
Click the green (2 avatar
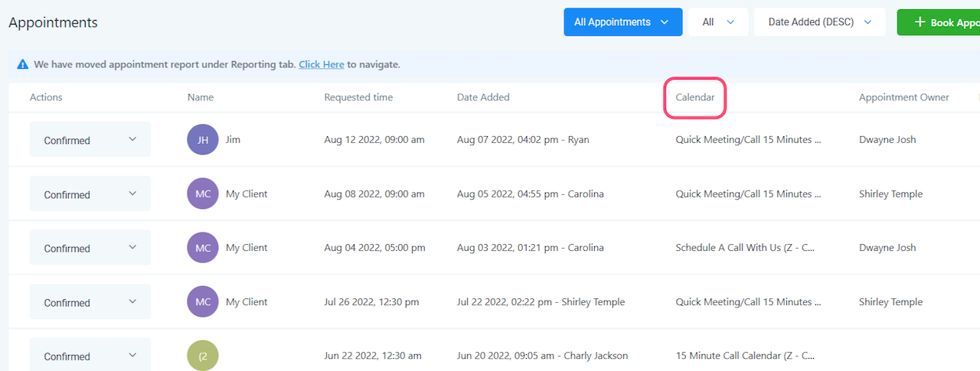[x=203, y=356]
